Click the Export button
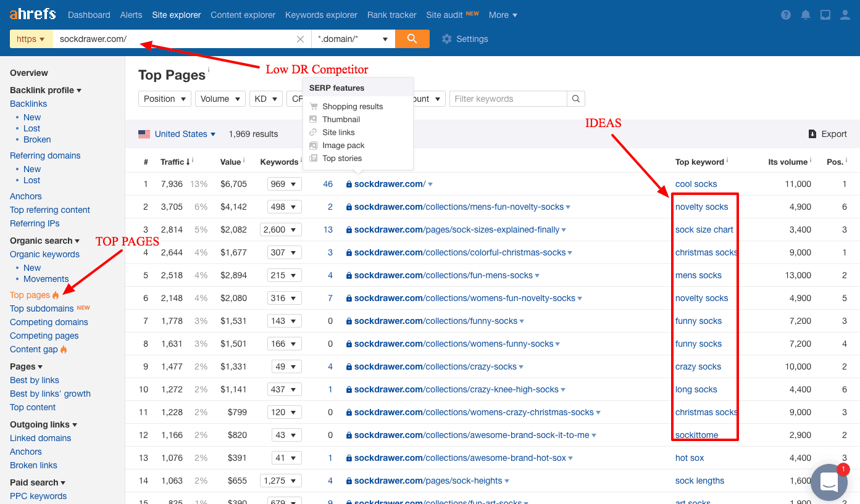 point(827,134)
